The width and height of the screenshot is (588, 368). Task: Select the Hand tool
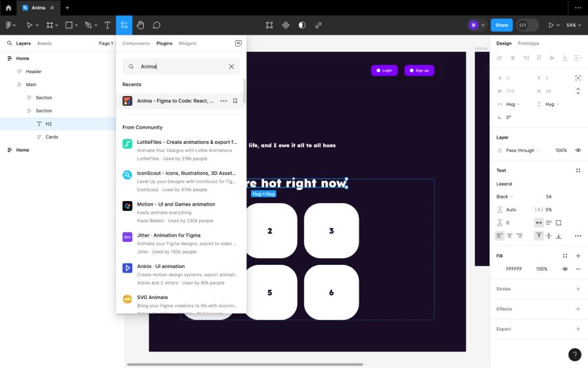(x=141, y=25)
